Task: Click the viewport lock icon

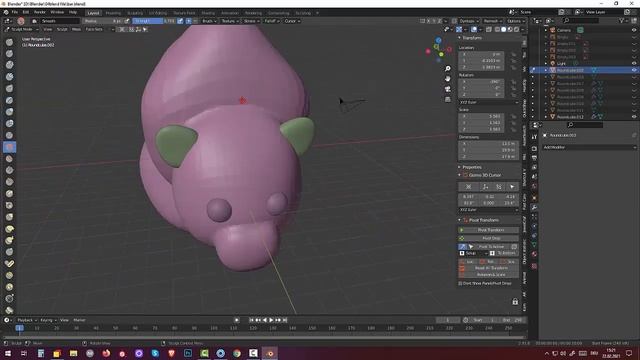Action: click(515, 302)
